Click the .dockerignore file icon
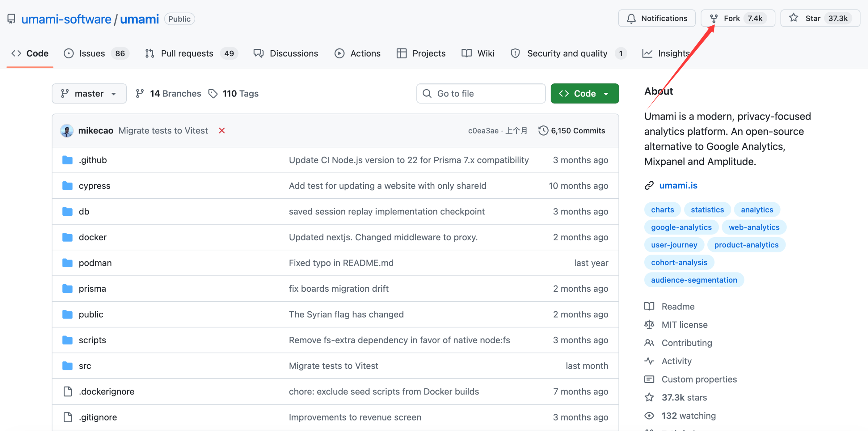Screen dimensions: 868x431 coord(68,391)
